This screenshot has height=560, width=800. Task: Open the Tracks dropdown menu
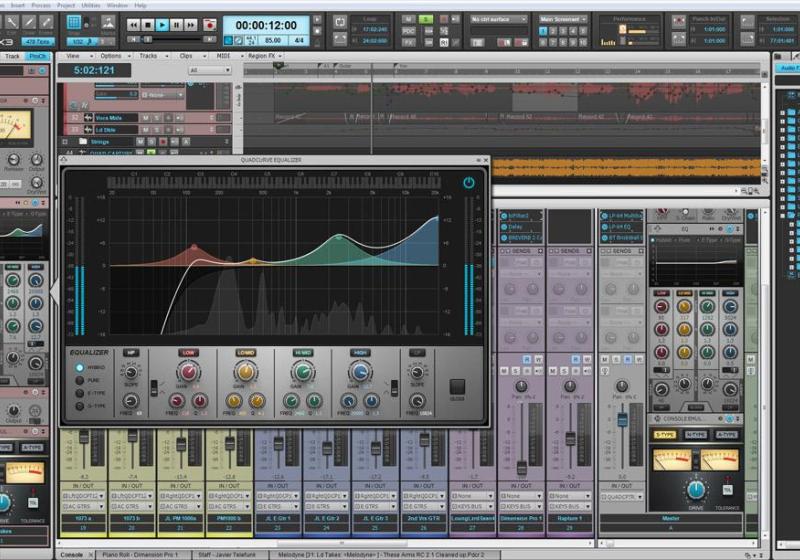pos(149,56)
